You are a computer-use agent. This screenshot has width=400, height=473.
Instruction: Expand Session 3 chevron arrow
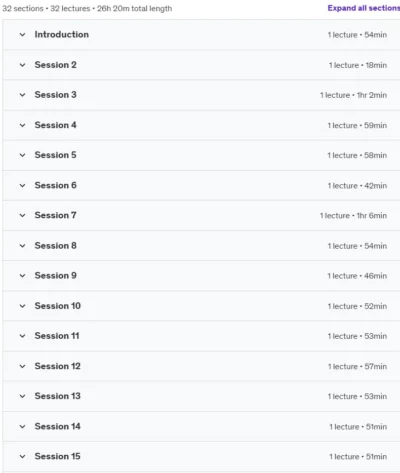(x=22, y=95)
